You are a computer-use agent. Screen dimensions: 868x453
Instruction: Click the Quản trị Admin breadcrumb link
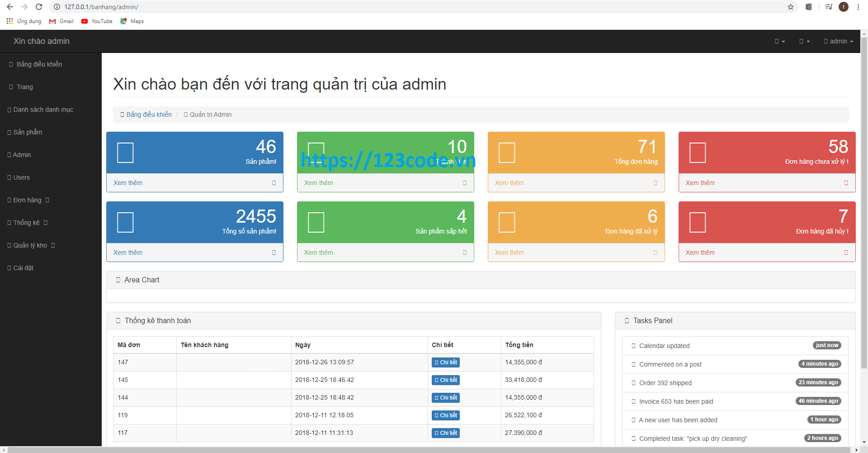[x=210, y=114]
